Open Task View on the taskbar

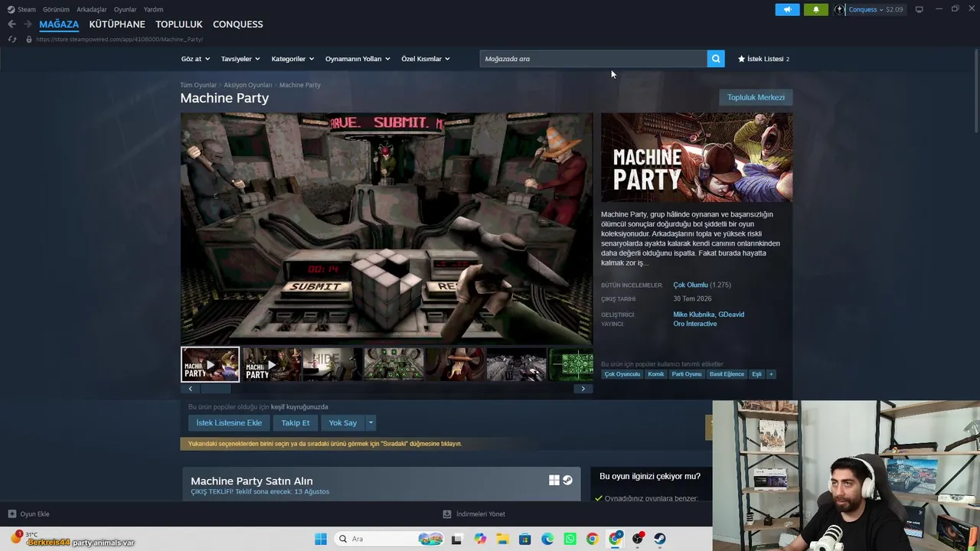tap(457, 539)
